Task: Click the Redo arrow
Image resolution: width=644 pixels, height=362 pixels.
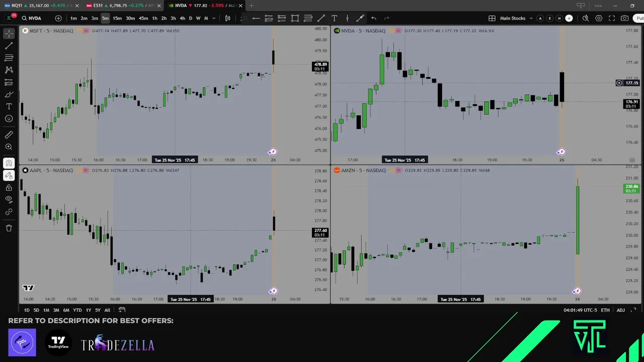Action: tap(386, 18)
